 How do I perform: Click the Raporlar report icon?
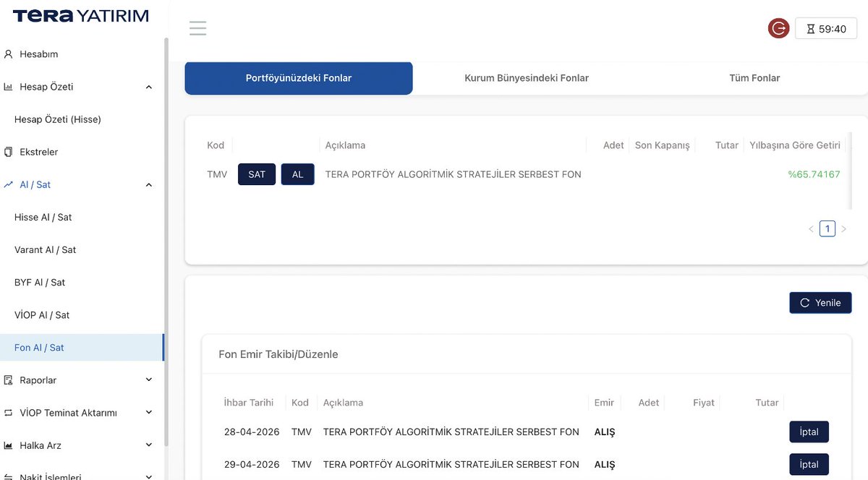pyautogui.click(x=8, y=380)
